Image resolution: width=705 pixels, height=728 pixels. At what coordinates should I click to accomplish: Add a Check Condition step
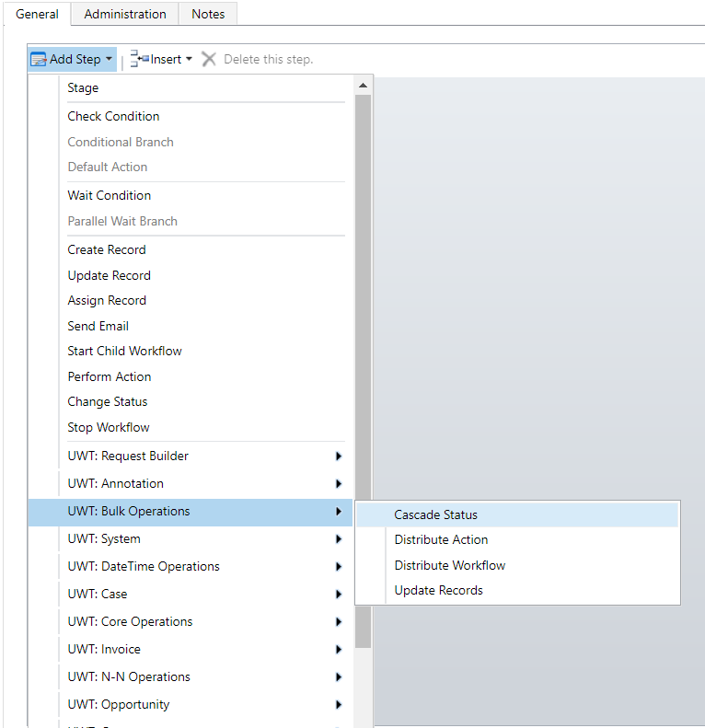pos(113,117)
